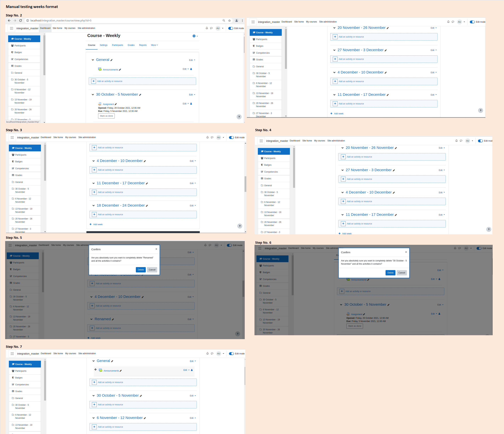
Task: Open the messages bubble icon in the Step No. 4 screenshot
Action: (x=461, y=141)
